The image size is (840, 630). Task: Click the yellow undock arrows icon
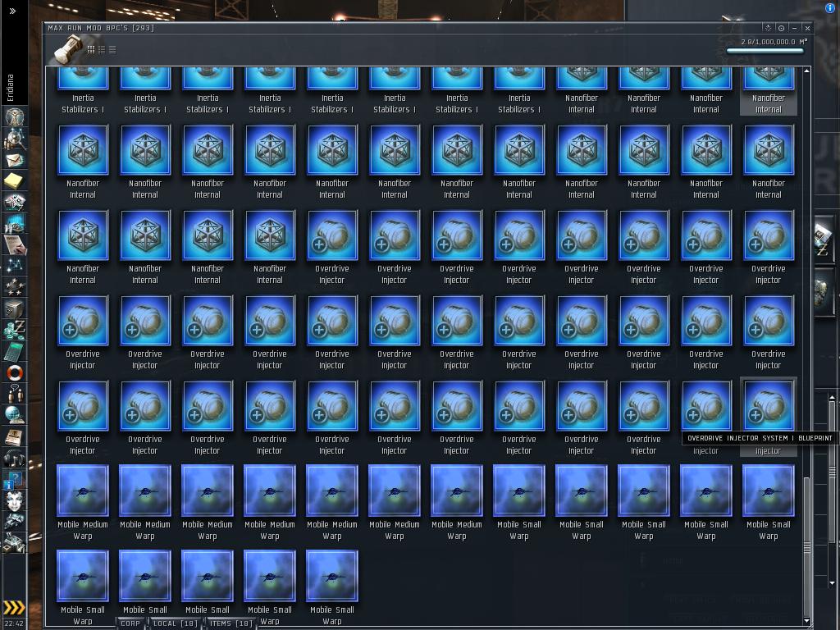click(14, 607)
